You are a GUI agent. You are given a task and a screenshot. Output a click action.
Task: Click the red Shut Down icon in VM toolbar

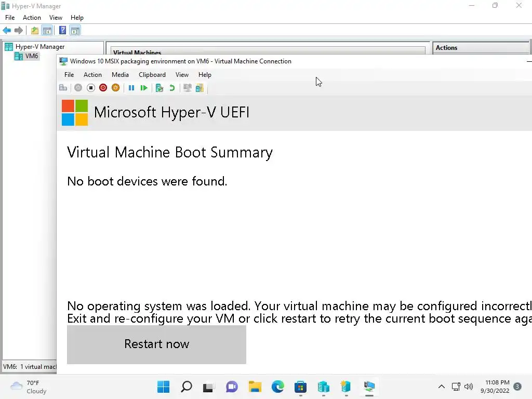pos(103,88)
